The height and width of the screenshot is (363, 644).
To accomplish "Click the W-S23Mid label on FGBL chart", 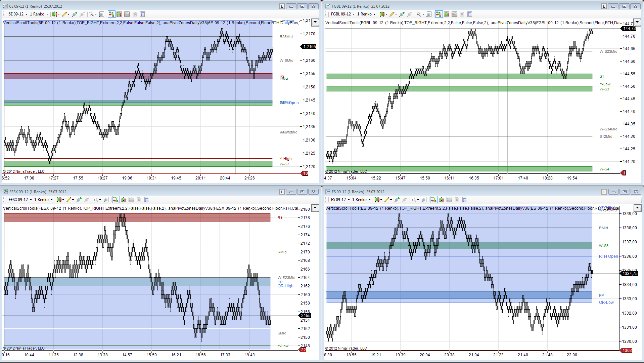I will [x=608, y=51].
